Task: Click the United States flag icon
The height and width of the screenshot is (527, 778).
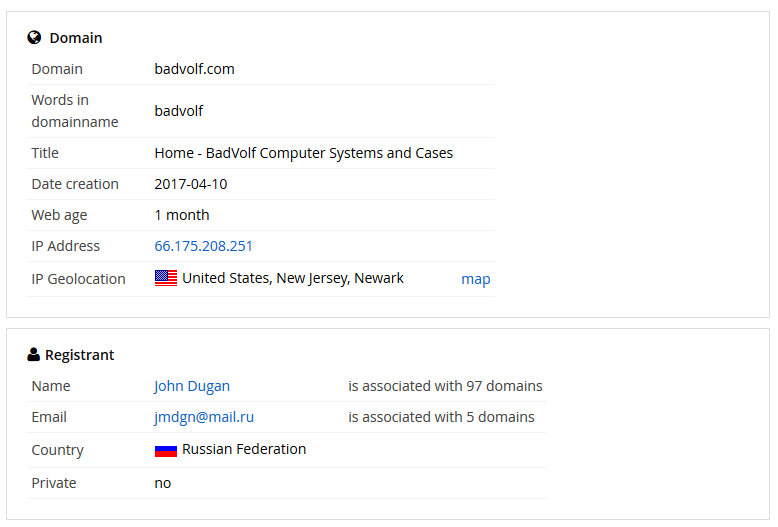Action: [166, 278]
